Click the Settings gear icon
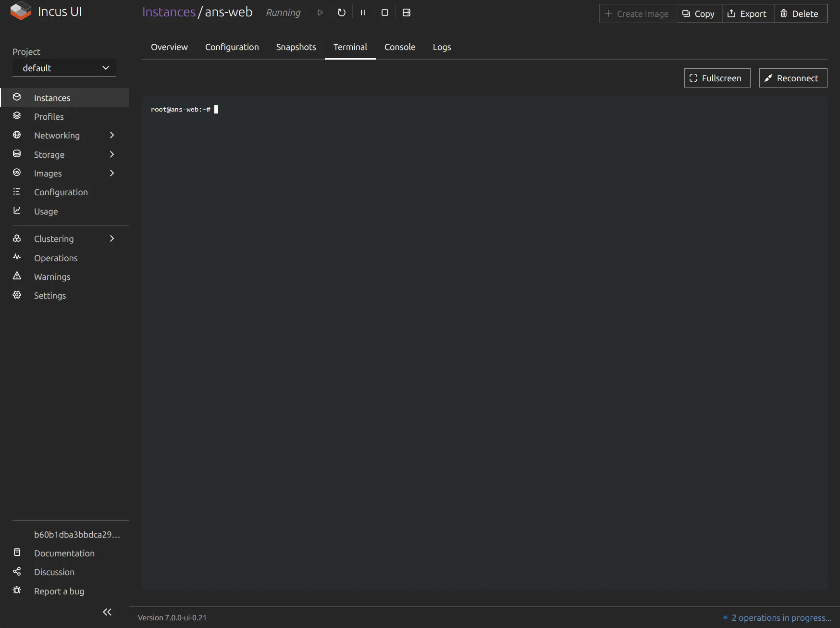840x628 pixels. tap(17, 295)
